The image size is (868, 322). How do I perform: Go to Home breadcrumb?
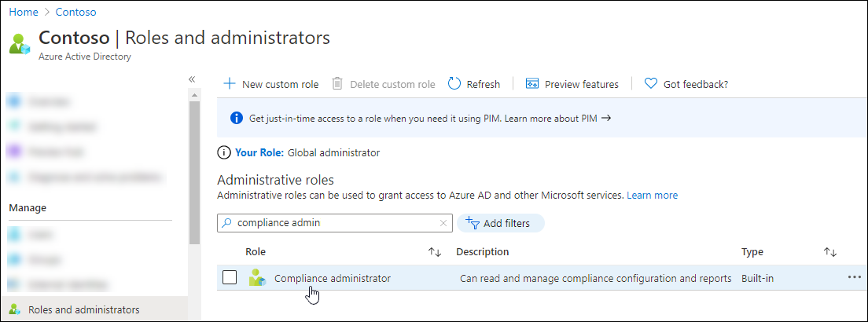coord(24,13)
